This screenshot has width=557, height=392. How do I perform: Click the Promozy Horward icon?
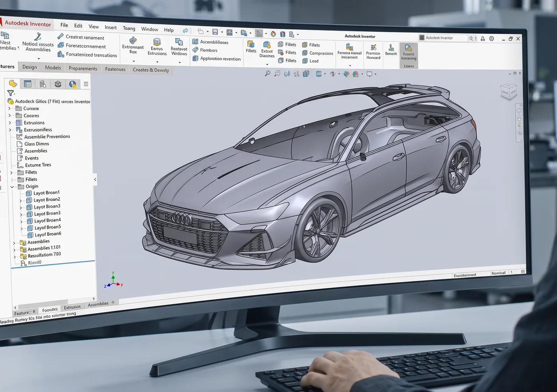coord(374,47)
